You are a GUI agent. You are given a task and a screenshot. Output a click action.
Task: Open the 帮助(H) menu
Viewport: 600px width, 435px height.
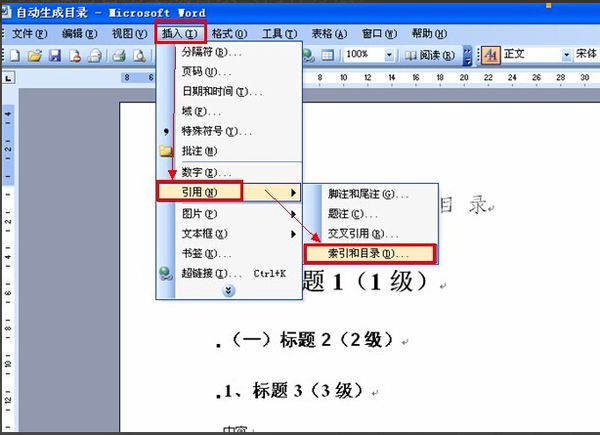point(429,34)
